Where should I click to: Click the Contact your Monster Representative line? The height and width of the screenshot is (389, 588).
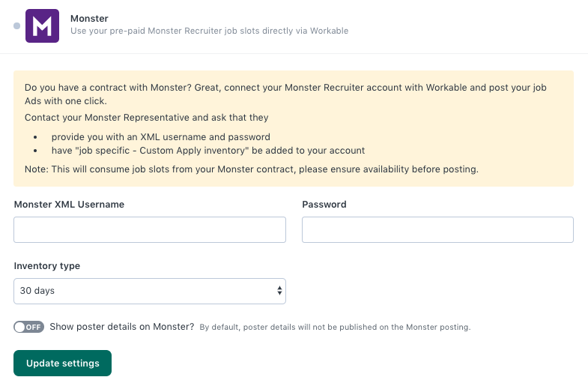[147, 118]
